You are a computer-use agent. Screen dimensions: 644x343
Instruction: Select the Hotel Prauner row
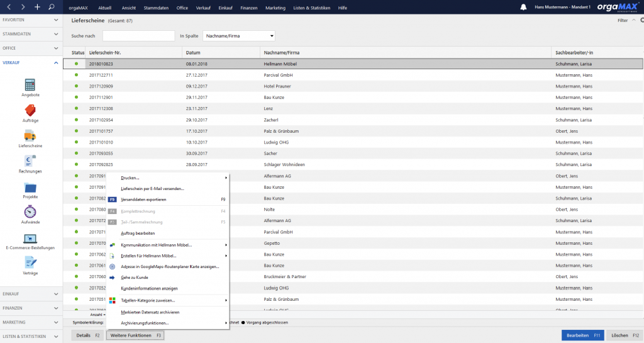pos(353,86)
